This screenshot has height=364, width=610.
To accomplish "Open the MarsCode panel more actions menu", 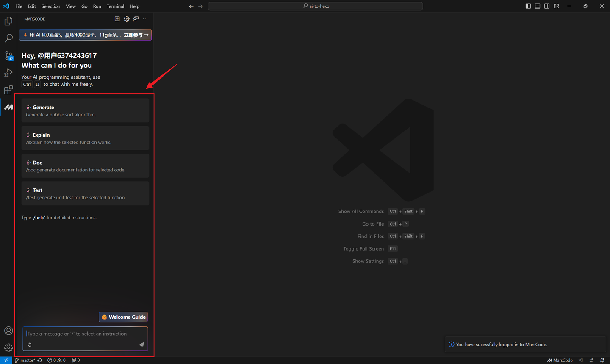I will [145, 19].
